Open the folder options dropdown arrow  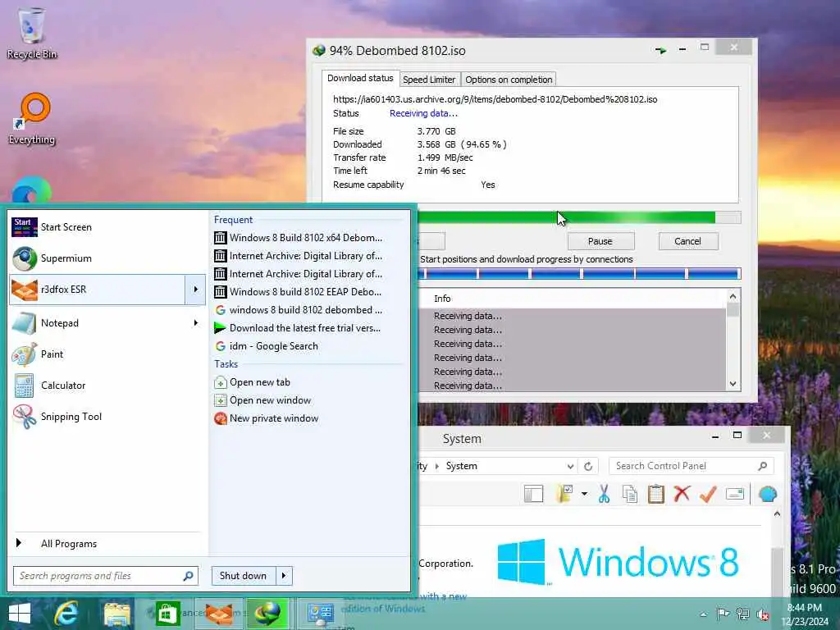[584, 494]
